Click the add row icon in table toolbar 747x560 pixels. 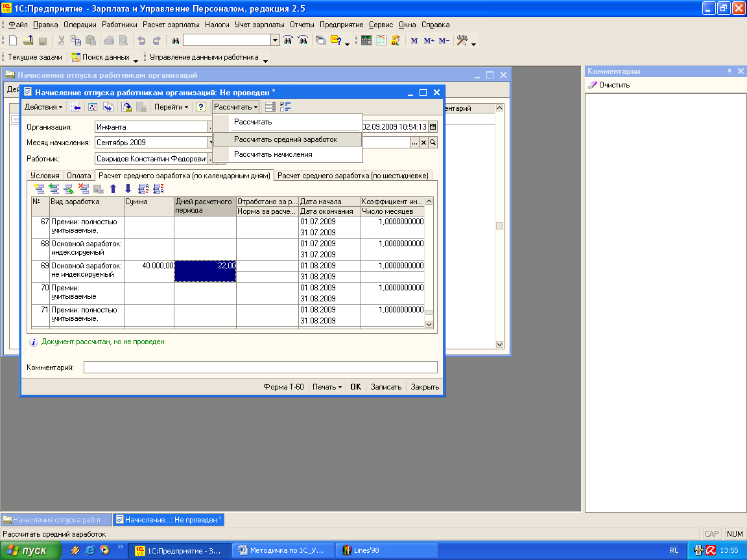coord(39,189)
